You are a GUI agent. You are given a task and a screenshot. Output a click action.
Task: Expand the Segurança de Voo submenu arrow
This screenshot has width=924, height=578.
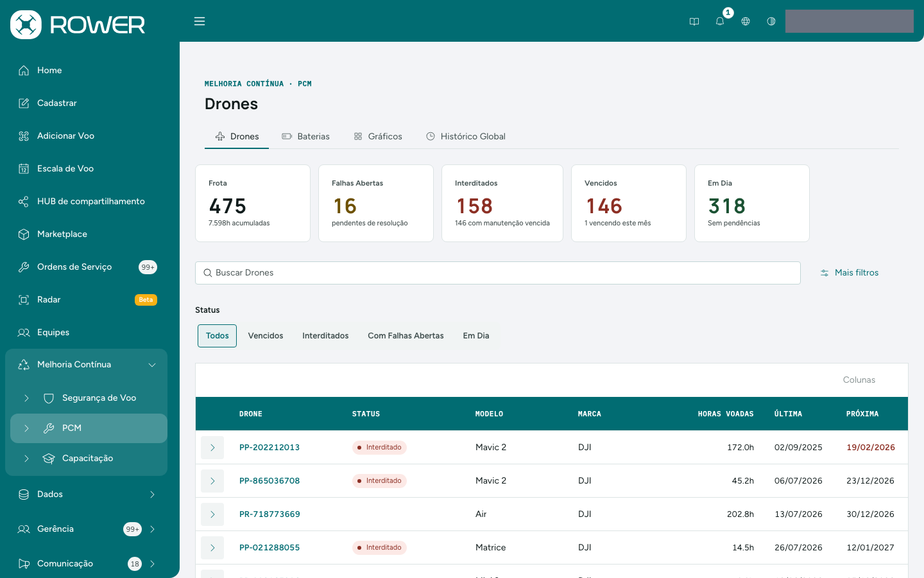26,398
